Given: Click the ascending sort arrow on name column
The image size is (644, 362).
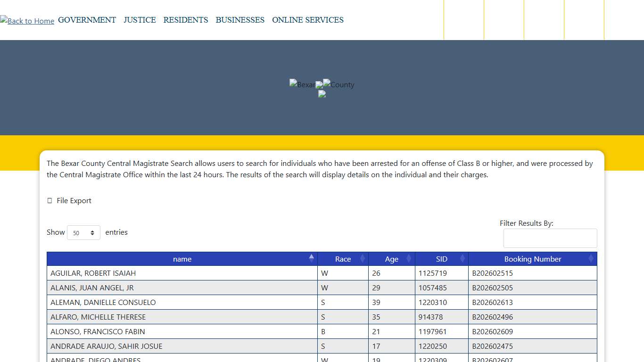Looking at the screenshot, I should [x=312, y=256].
